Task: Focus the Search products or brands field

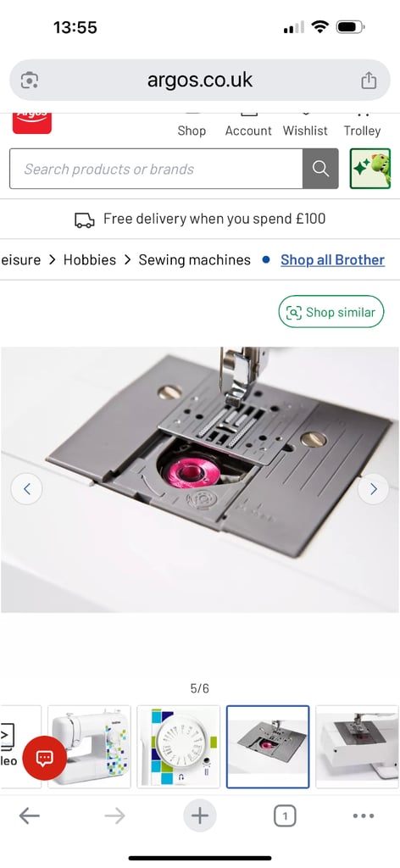Action: coord(156,169)
